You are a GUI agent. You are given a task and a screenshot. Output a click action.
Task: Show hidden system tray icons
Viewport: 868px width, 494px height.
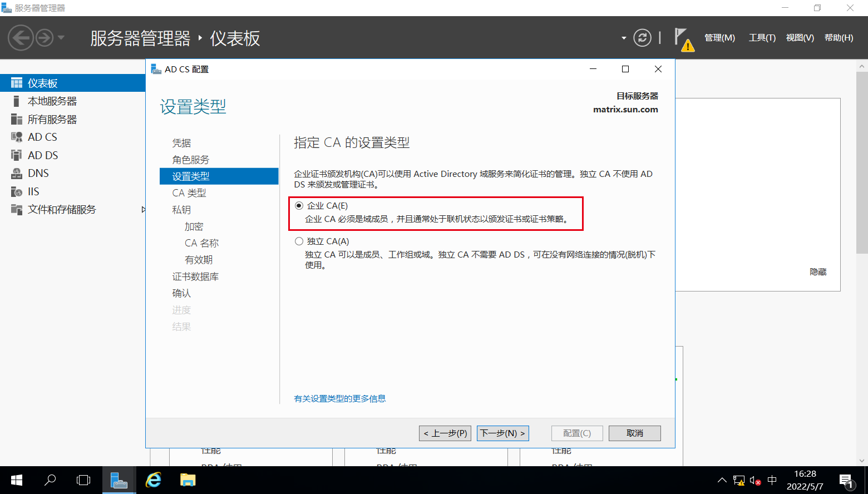coord(722,480)
